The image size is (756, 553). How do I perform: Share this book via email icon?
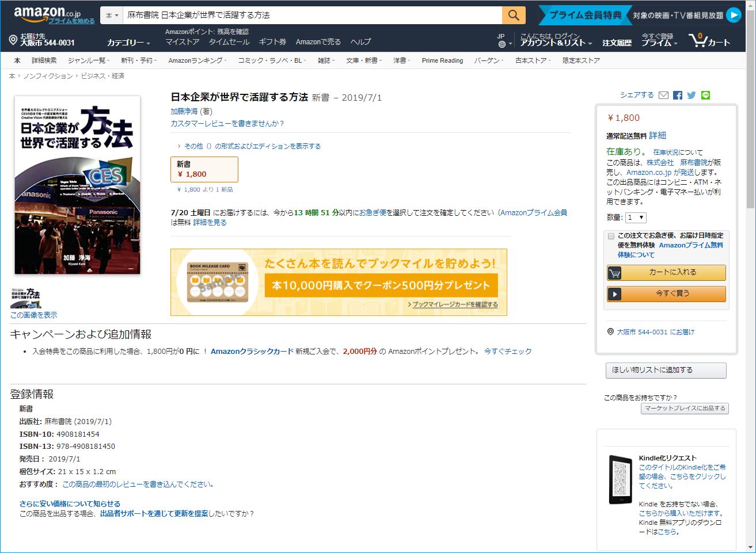(x=663, y=96)
